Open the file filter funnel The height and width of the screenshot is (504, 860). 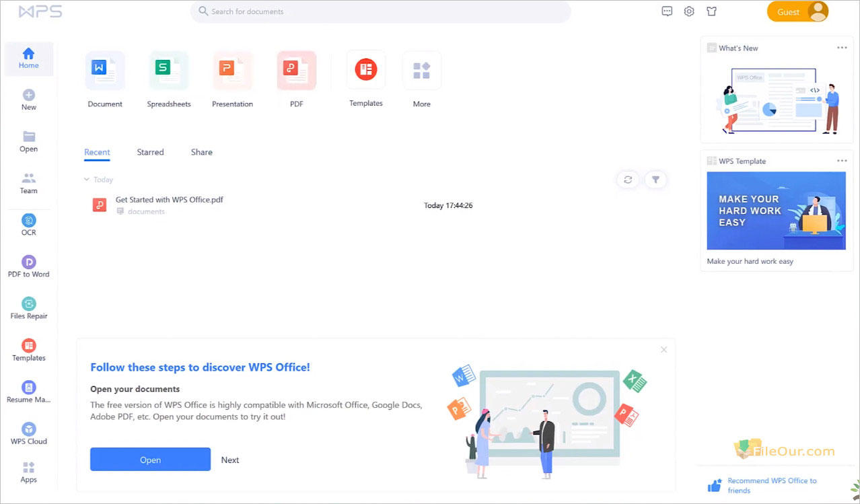click(655, 180)
